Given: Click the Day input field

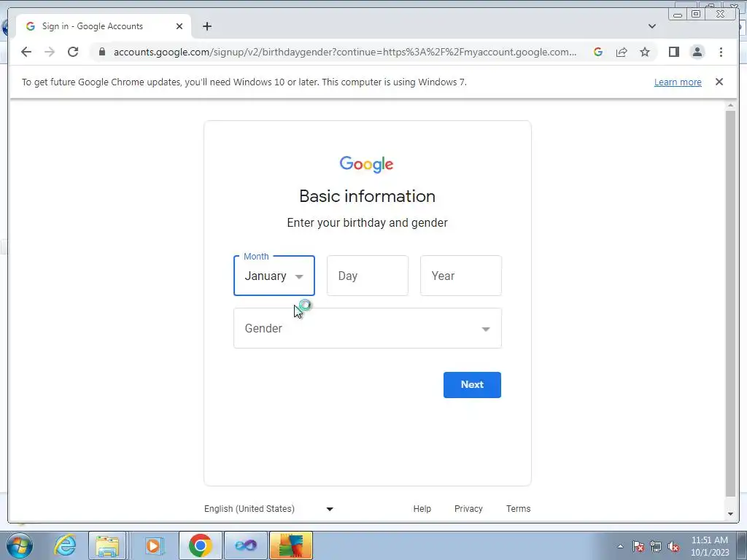Looking at the screenshot, I should pyautogui.click(x=368, y=276).
